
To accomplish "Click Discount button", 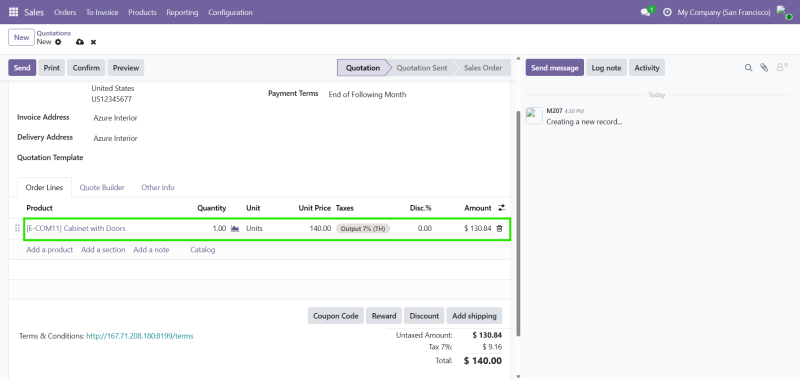I will [424, 316].
